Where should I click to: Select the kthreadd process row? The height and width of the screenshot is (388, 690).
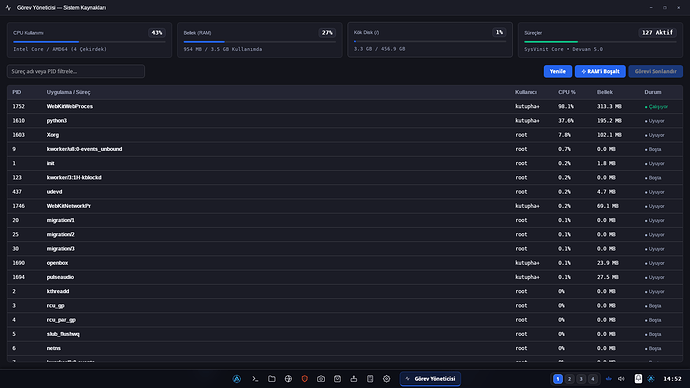click(x=345, y=291)
